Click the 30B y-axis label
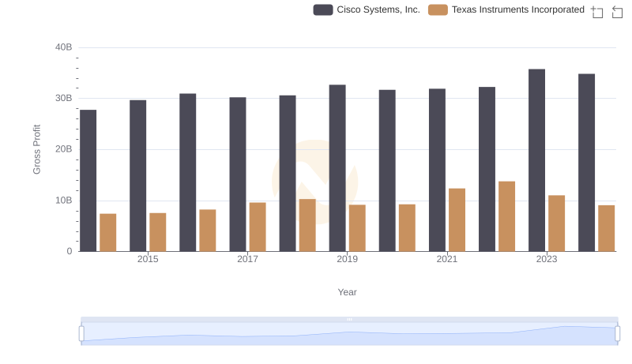The width and height of the screenshot is (632, 364). [64, 98]
